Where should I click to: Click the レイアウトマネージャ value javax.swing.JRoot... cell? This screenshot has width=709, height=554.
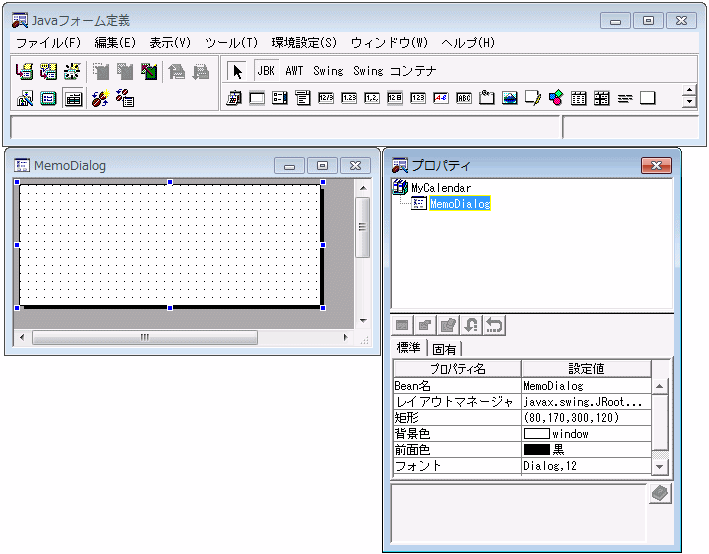pos(586,402)
